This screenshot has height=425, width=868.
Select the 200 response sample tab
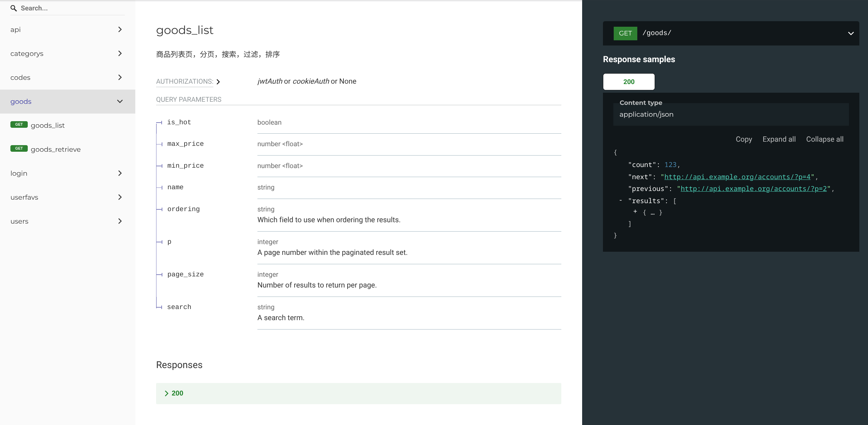tap(628, 82)
